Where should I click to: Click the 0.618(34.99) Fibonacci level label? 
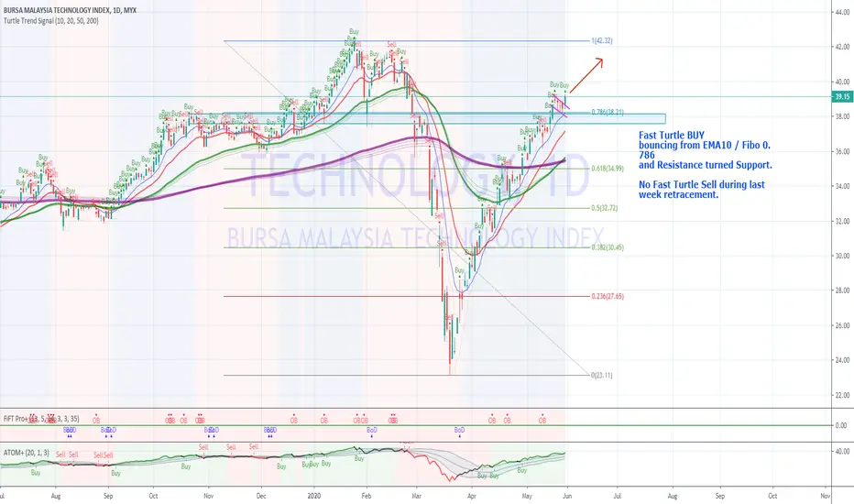click(x=608, y=169)
